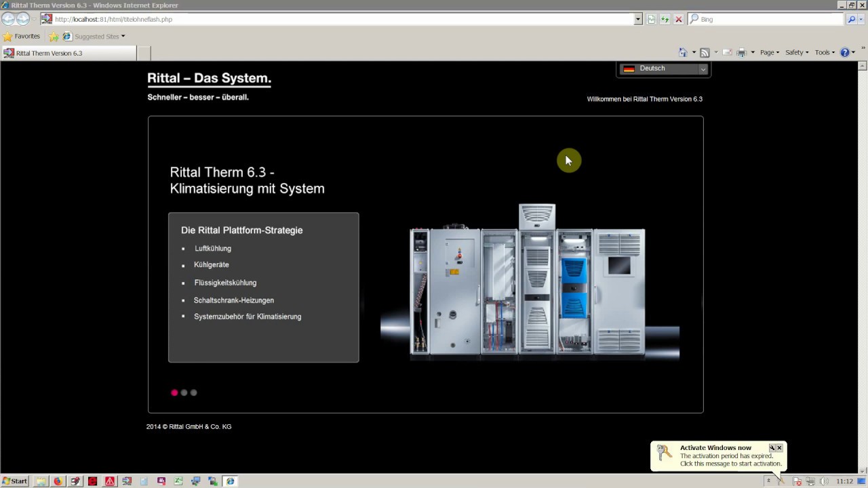Click the magnifier Search button beside Bing

pyautogui.click(x=852, y=19)
